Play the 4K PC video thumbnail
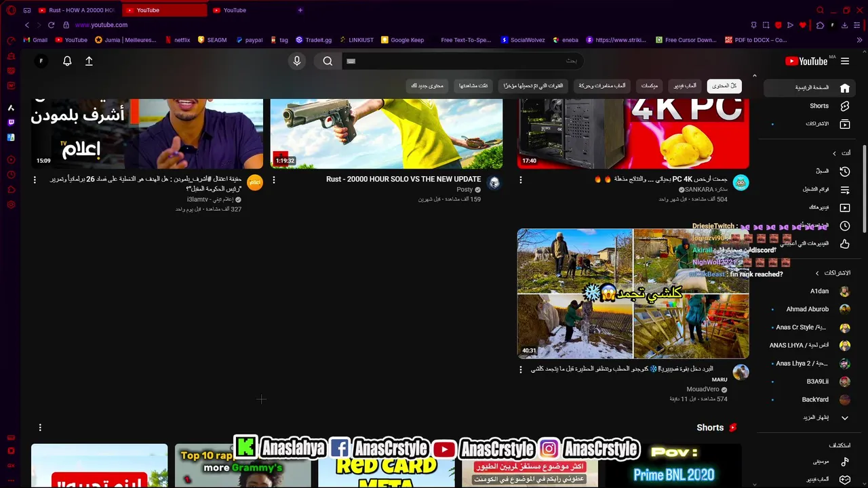 [633, 134]
